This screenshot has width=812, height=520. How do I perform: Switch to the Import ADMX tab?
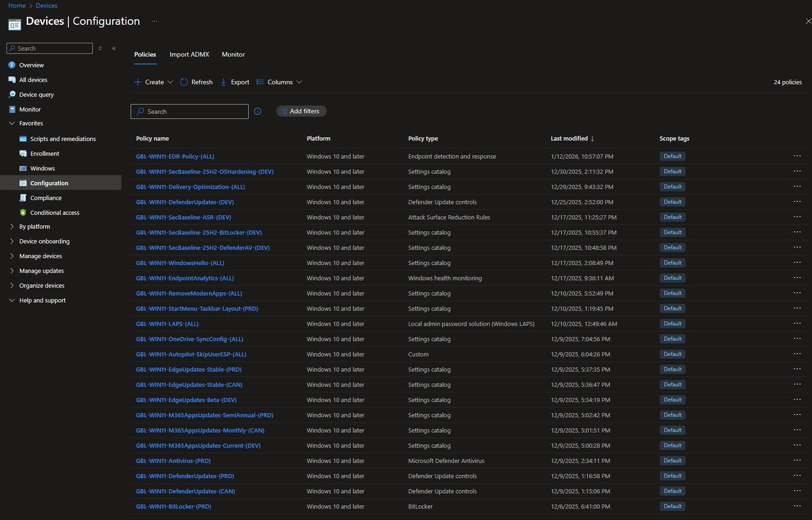(x=189, y=54)
